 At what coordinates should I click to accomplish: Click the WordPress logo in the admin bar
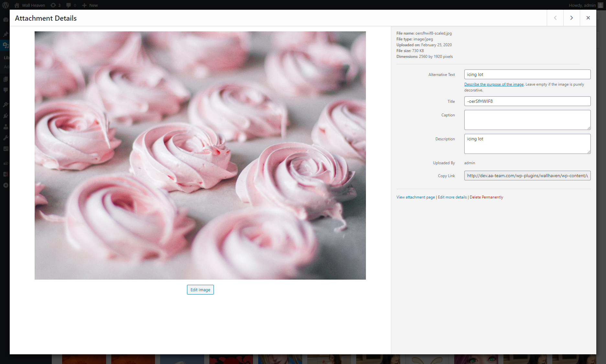click(x=6, y=5)
